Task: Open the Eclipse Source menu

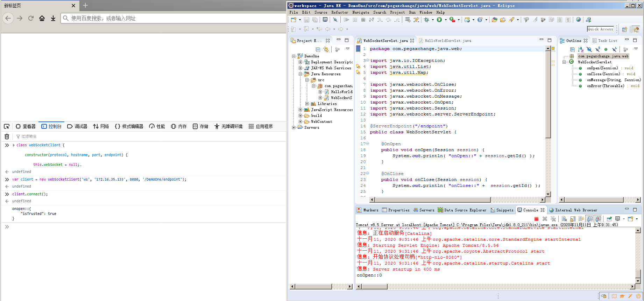Action: (321, 12)
